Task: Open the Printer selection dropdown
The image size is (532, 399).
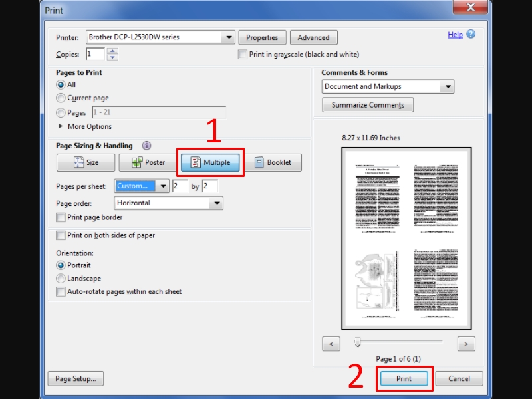Action: 229,37
